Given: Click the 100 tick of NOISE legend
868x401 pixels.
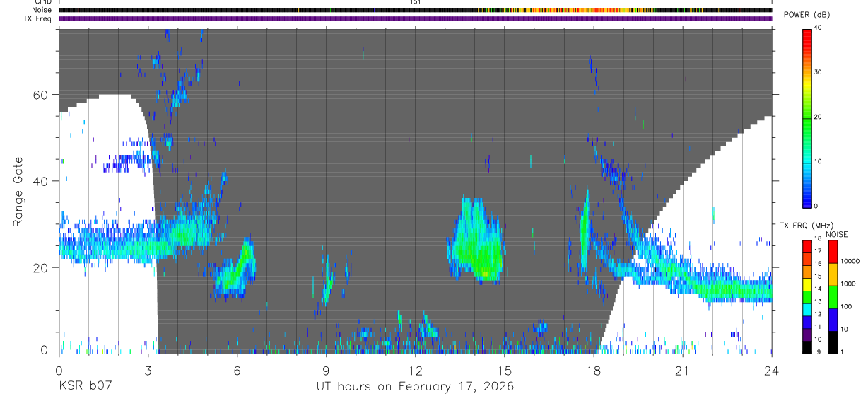Looking at the screenshot, I should click(x=845, y=306).
